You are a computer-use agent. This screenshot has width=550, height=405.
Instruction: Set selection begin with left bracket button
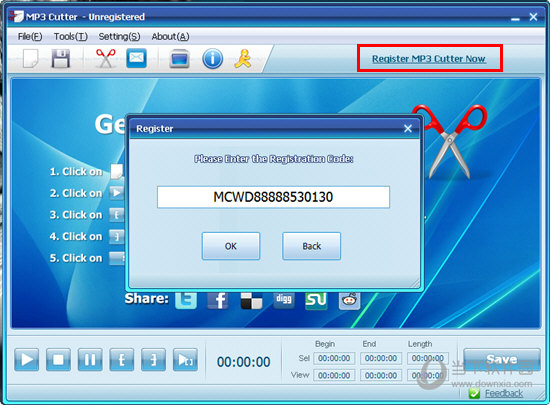122,359
